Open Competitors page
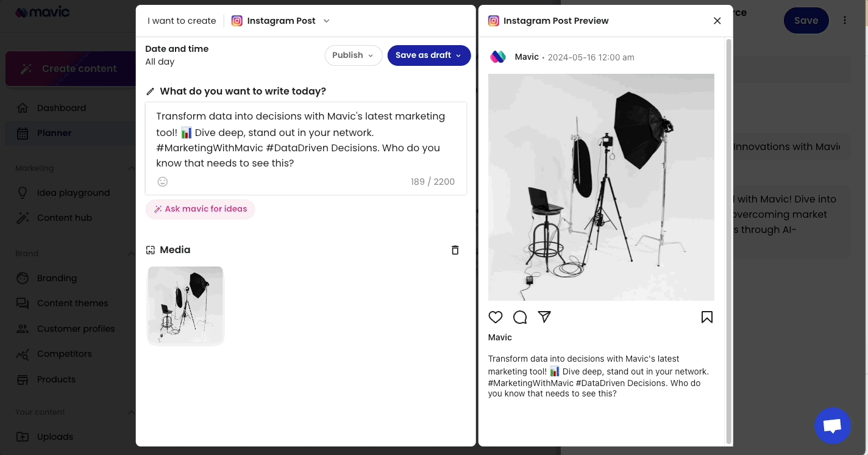 (x=65, y=354)
